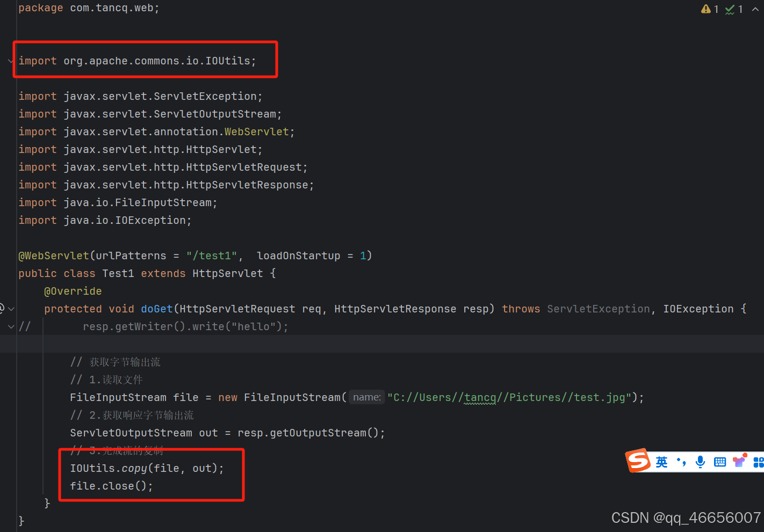The image size is (764, 532).
Task: Open the soft keyboard icon in Sogou bar
Action: (720, 462)
